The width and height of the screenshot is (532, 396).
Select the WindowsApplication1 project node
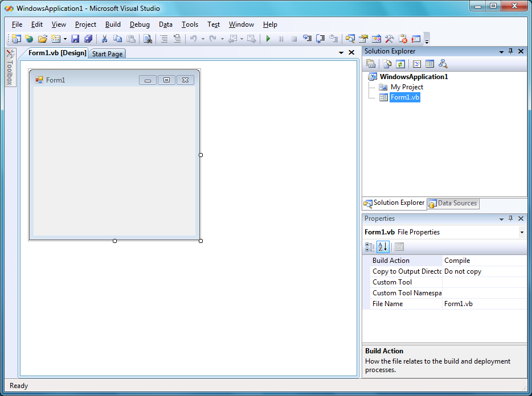tap(414, 77)
